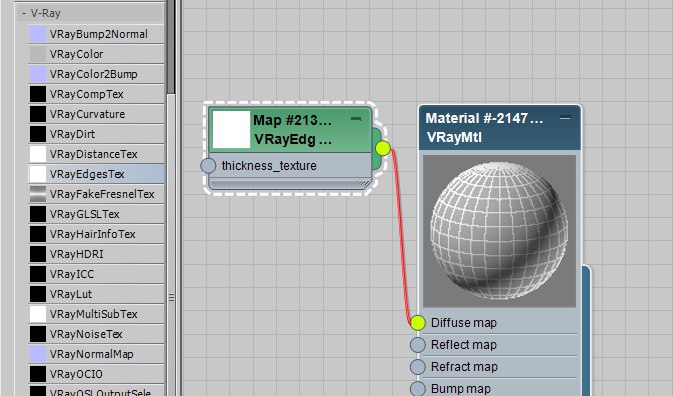
Task: Click the Reflect map slot label
Action: pyautogui.click(x=464, y=345)
